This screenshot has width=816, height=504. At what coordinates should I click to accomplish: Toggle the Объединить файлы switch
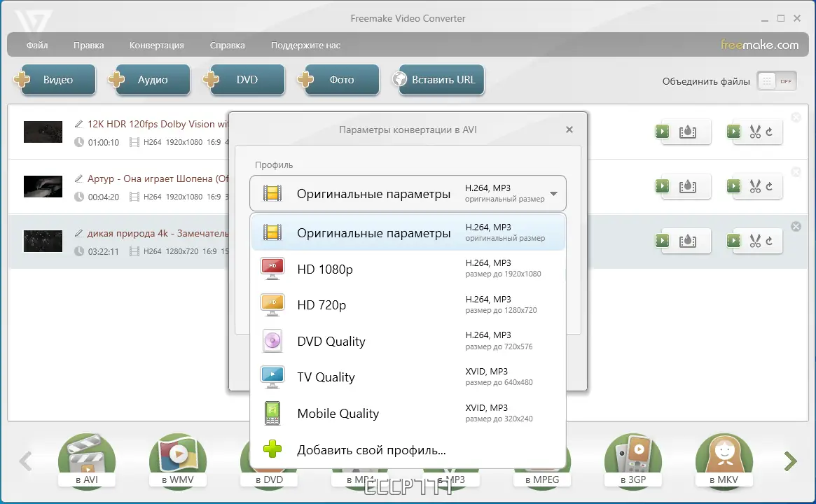pyautogui.click(x=777, y=81)
